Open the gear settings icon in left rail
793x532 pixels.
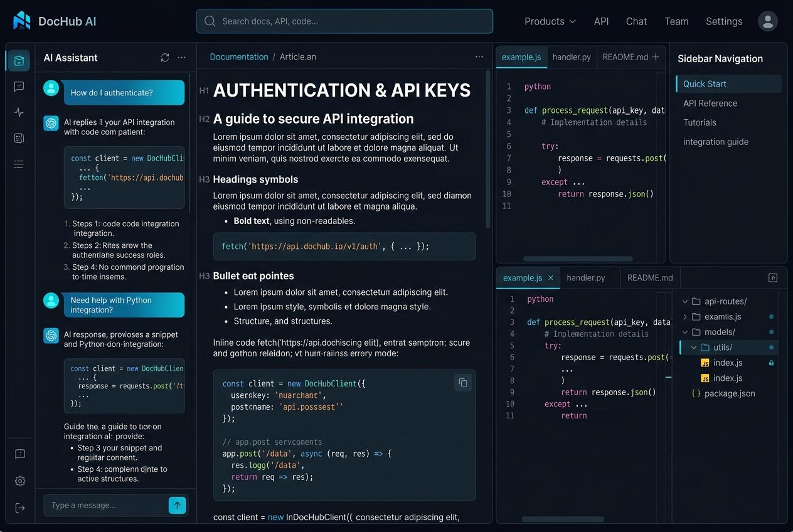click(x=19, y=481)
